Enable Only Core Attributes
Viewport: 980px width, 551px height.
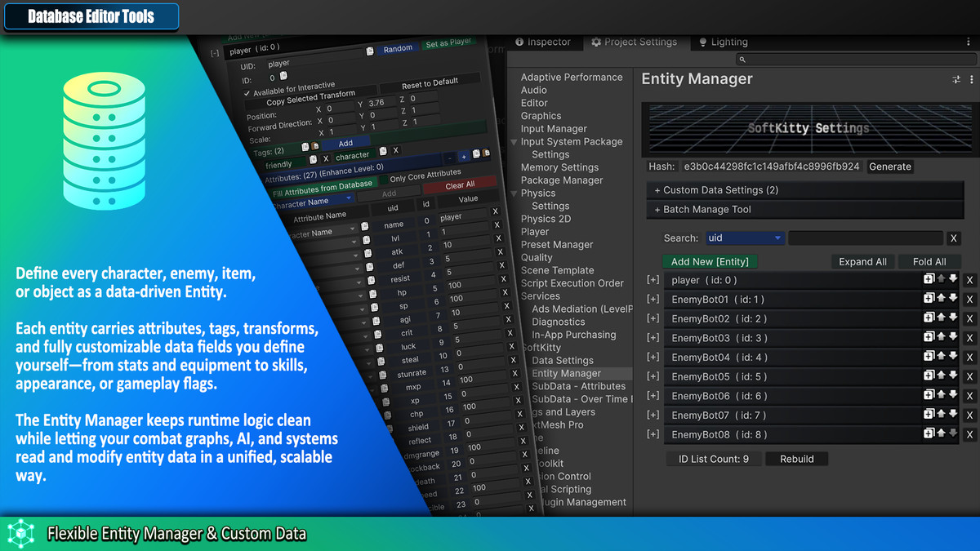(x=384, y=180)
